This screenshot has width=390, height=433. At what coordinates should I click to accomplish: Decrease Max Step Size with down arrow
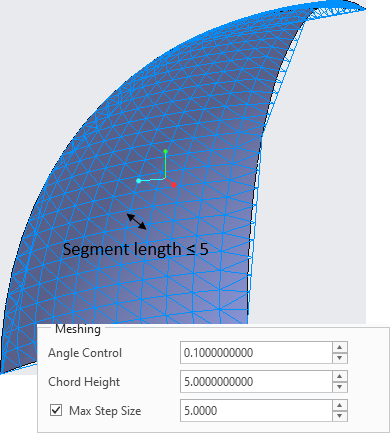pyautogui.click(x=340, y=416)
